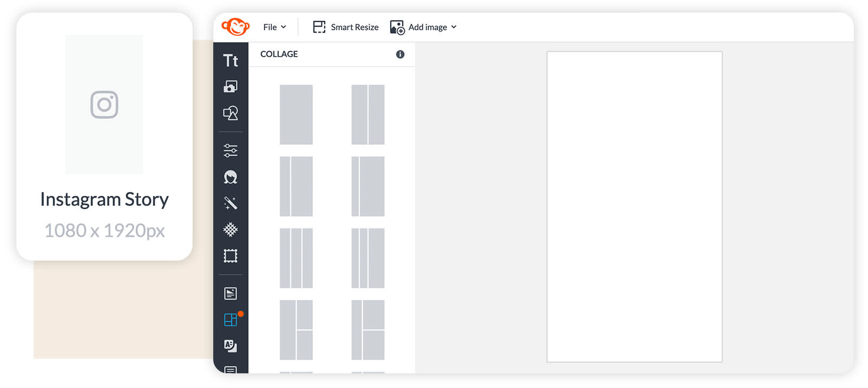Click the PicMonkey monkey logo
Viewport: 868px width, 388px height.
tap(235, 26)
